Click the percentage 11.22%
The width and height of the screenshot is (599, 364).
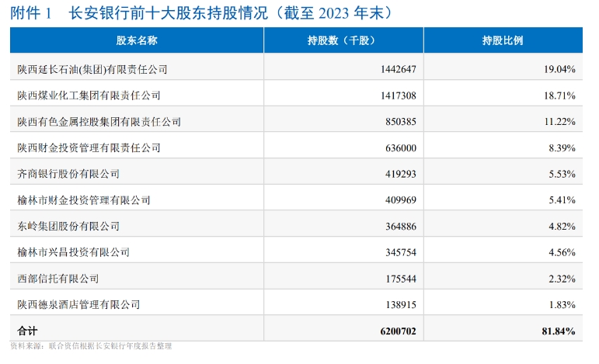click(559, 122)
